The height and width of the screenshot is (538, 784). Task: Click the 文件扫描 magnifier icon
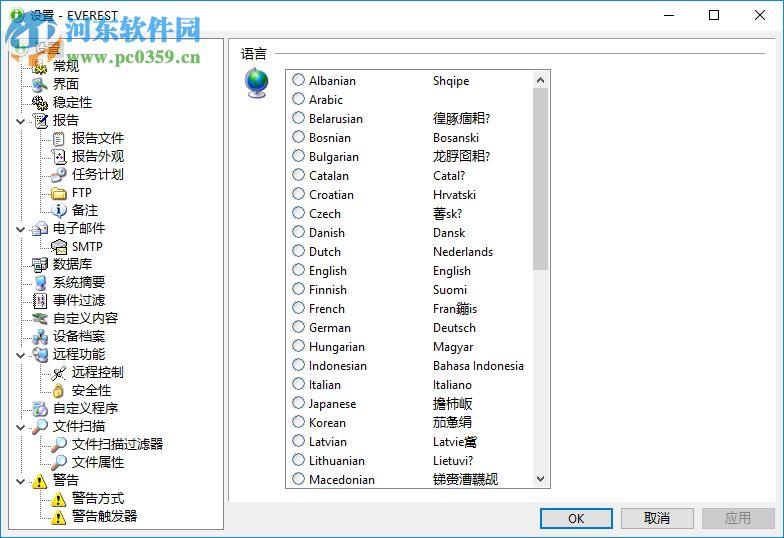pyautogui.click(x=40, y=426)
